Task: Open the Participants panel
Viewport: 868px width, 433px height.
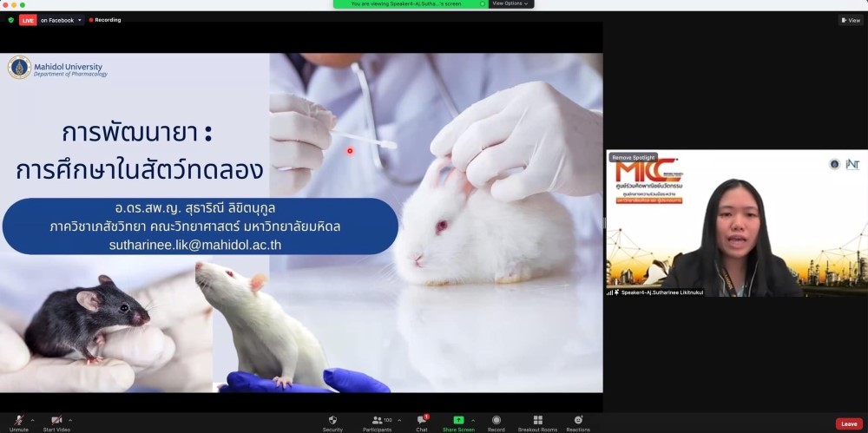Action: 378,421
